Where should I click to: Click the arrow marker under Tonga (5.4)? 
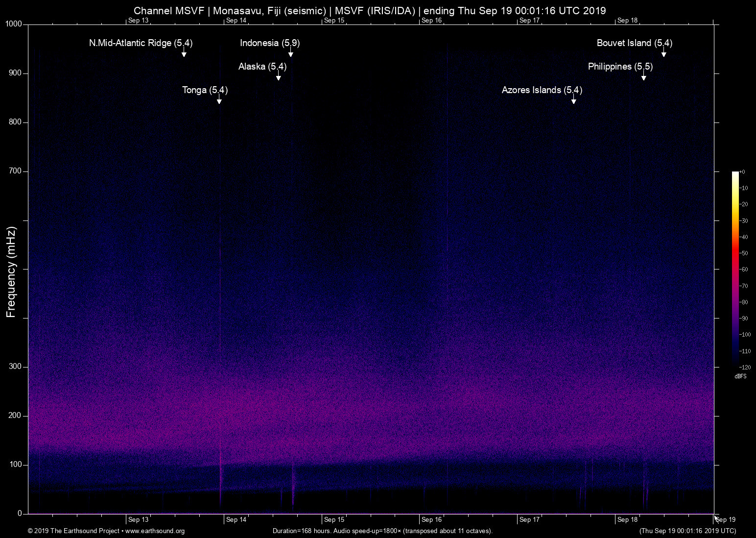pos(219,100)
